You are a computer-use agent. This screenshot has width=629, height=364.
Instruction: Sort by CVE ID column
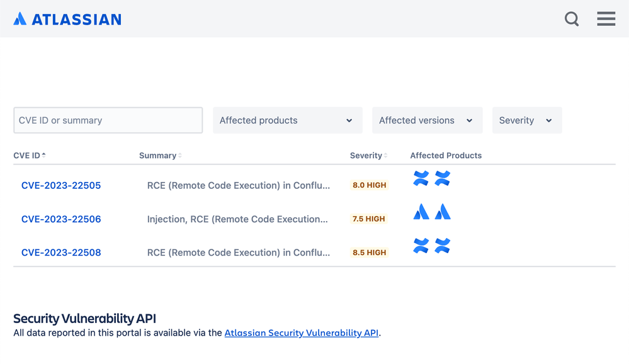(x=30, y=156)
